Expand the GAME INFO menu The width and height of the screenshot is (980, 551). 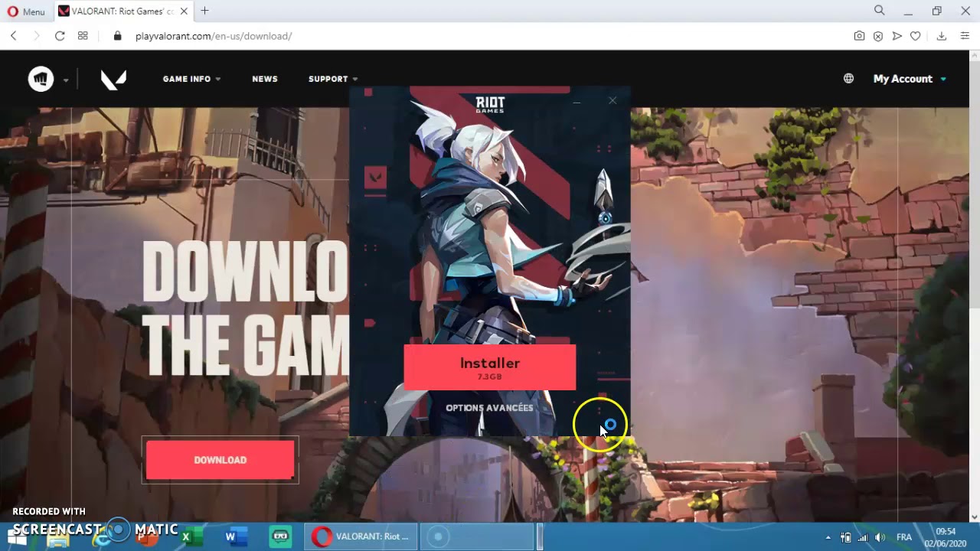pos(191,79)
